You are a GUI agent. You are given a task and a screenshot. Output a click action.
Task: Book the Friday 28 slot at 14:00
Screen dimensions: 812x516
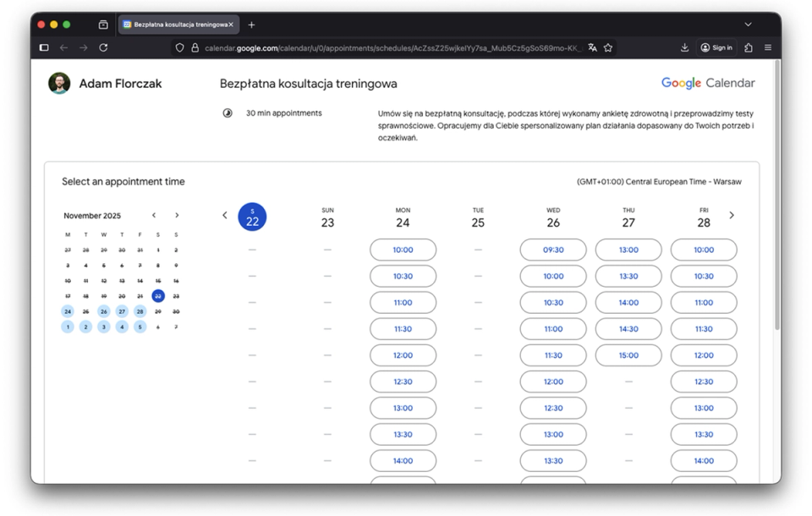click(704, 461)
